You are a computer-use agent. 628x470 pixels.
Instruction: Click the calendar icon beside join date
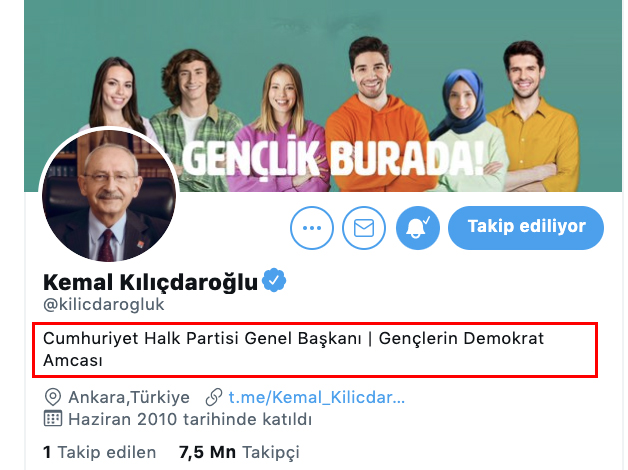click(x=52, y=419)
